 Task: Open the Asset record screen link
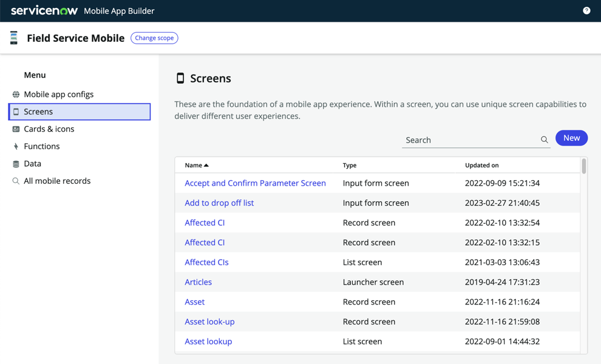pos(195,302)
